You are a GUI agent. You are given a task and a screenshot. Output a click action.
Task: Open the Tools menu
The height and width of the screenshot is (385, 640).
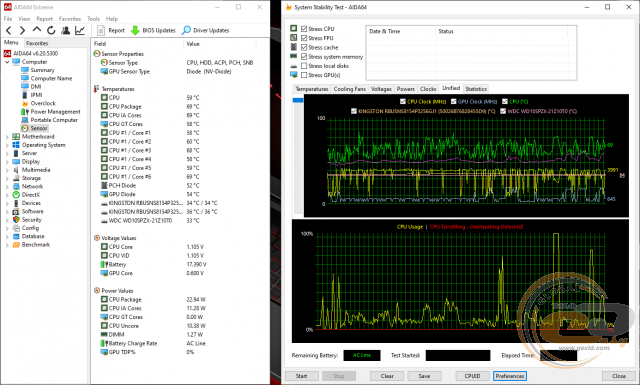tap(93, 19)
